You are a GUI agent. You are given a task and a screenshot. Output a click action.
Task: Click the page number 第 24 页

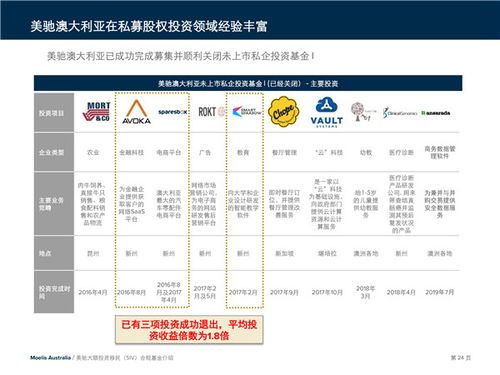click(460, 358)
